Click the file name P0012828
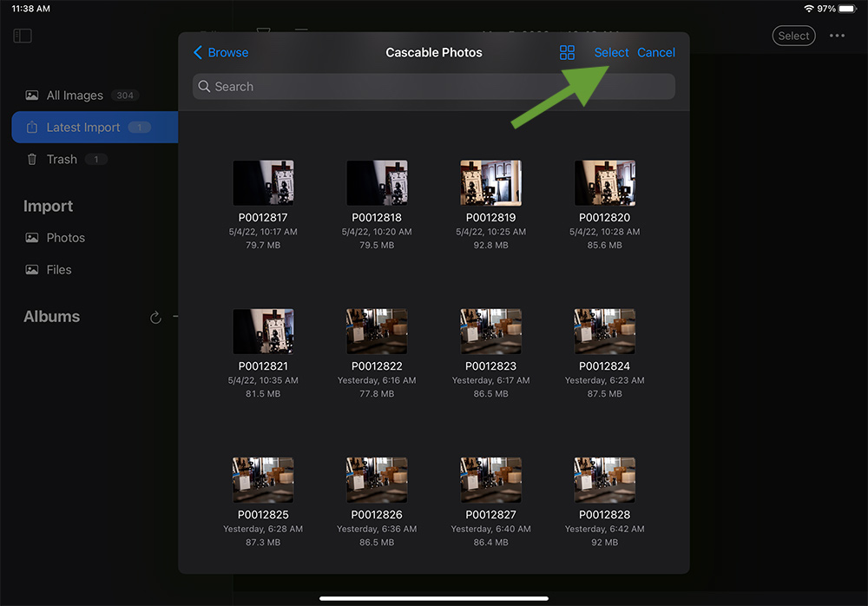This screenshot has height=606, width=868. point(604,515)
